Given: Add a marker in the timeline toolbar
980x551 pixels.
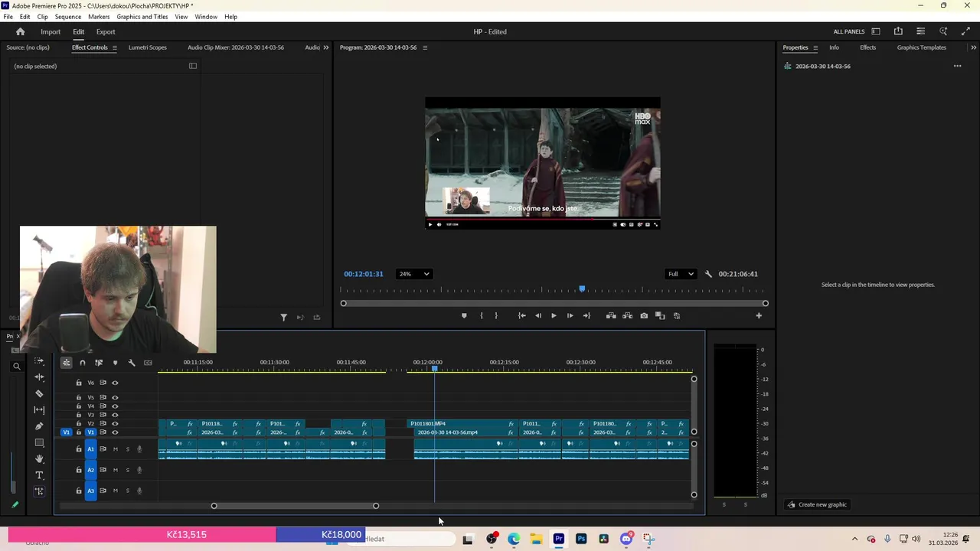Looking at the screenshot, I should [115, 363].
